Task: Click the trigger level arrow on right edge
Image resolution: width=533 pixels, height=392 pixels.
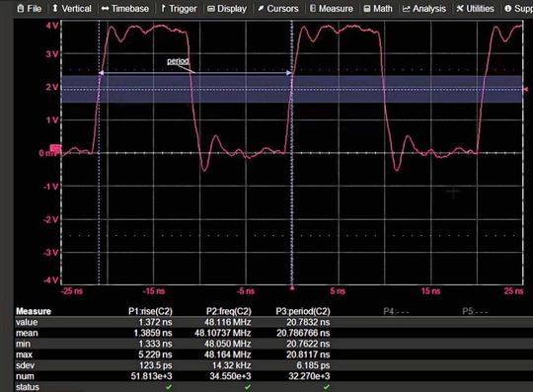Action: 525,89
